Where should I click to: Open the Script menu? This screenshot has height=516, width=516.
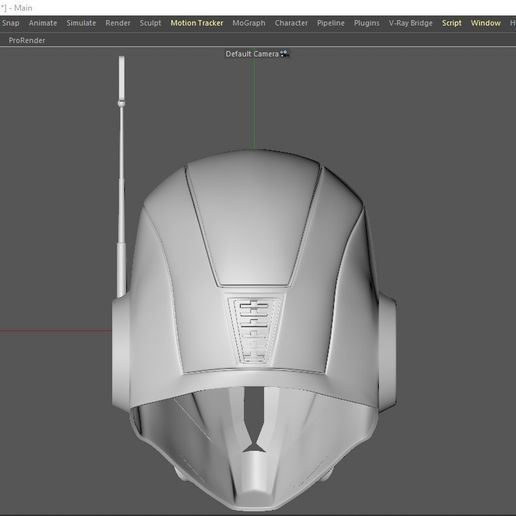click(x=452, y=23)
